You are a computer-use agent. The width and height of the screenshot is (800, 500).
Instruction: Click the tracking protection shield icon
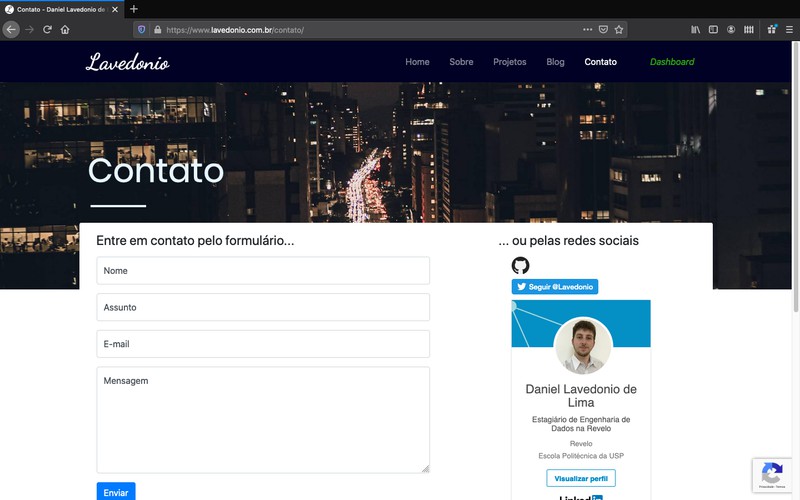pyautogui.click(x=142, y=30)
